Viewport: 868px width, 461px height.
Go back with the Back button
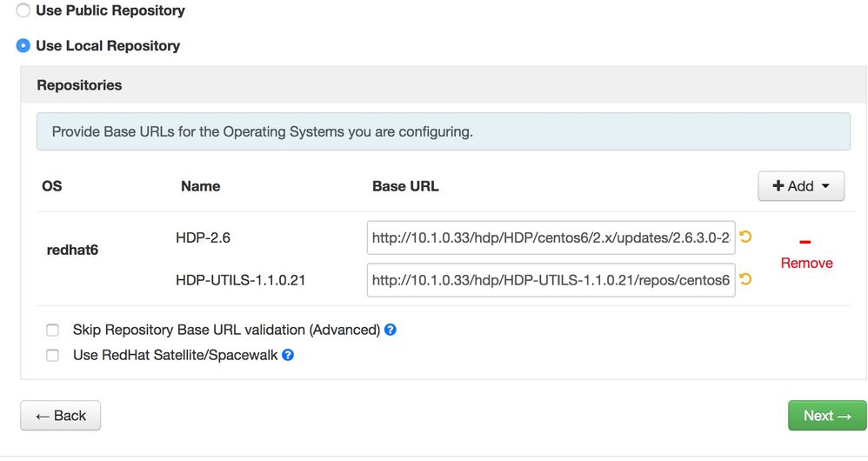coord(61,416)
